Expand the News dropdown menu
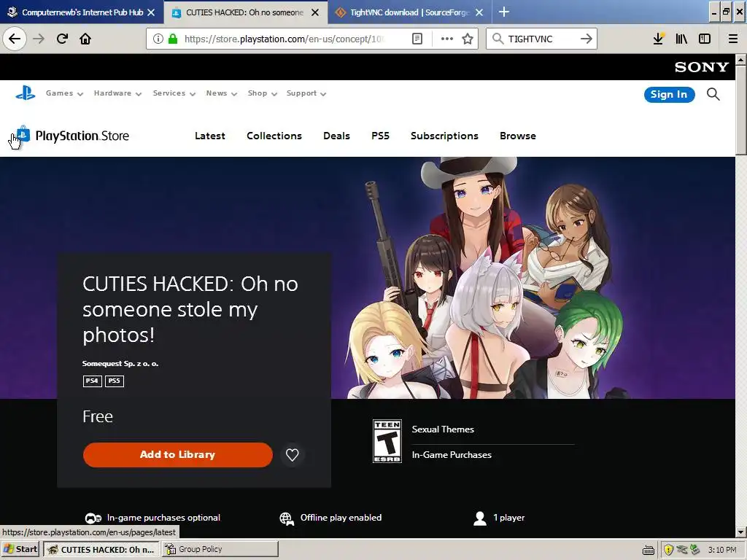The height and width of the screenshot is (560, 747). coord(222,93)
